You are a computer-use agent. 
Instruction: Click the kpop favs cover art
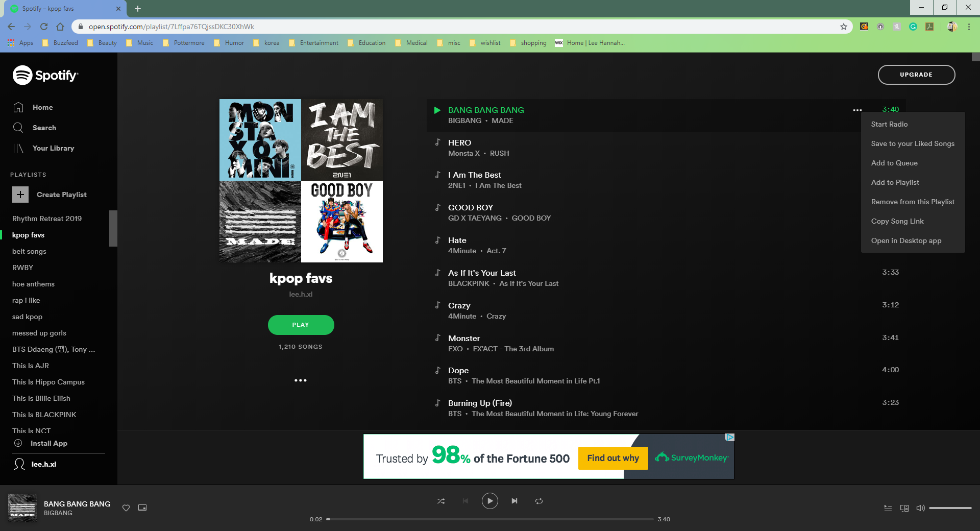point(301,181)
